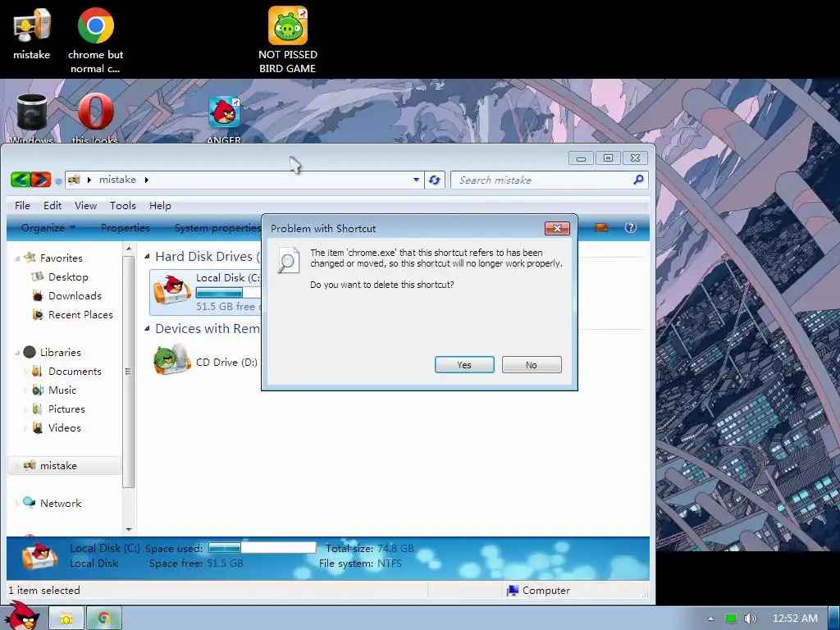Image resolution: width=840 pixels, height=630 pixels.
Task: Open the volume speaker tray icon
Action: tap(750, 619)
